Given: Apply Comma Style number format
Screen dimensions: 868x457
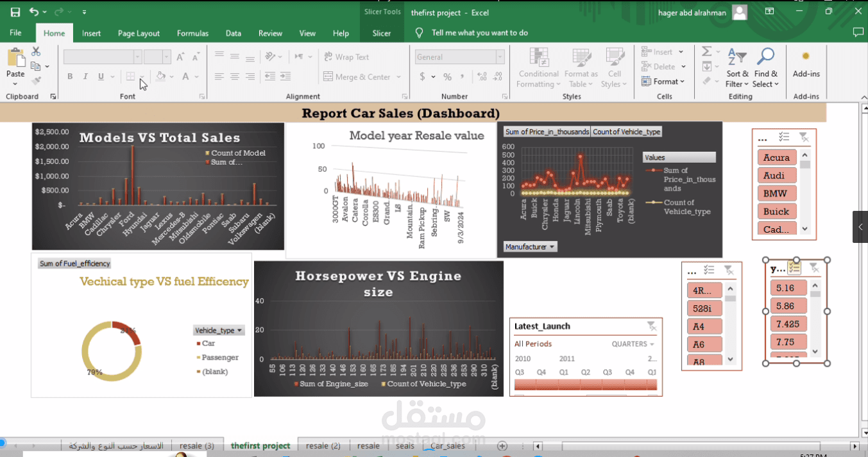Looking at the screenshot, I should tap(463, 77).
